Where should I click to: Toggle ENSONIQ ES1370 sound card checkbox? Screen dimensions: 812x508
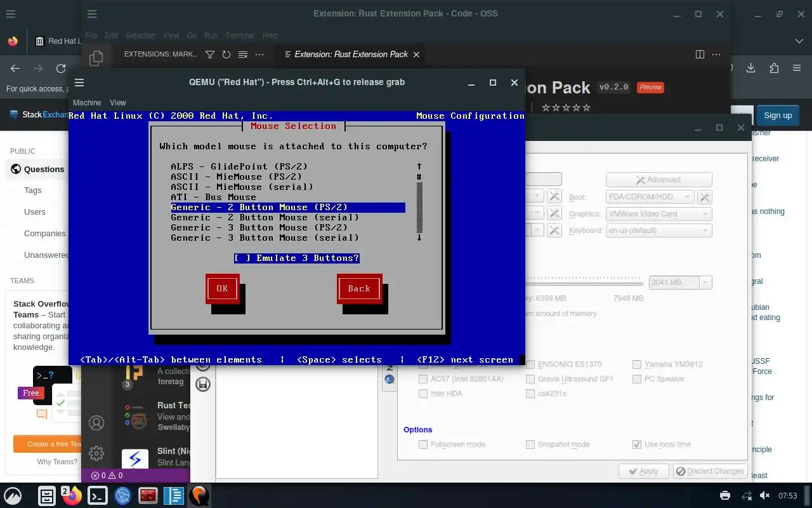(x=530, y=364)
